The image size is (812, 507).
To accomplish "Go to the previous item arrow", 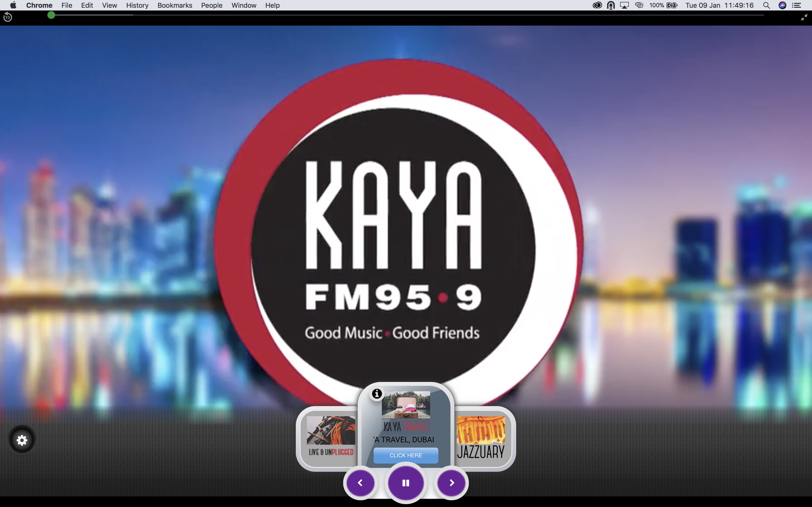I will (x=360, y=483).
